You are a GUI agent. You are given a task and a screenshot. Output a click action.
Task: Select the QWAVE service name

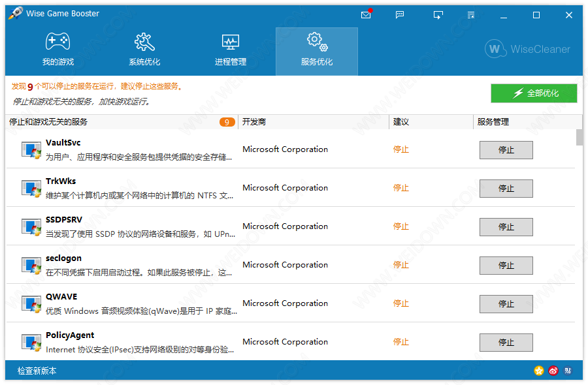(61, 297)
